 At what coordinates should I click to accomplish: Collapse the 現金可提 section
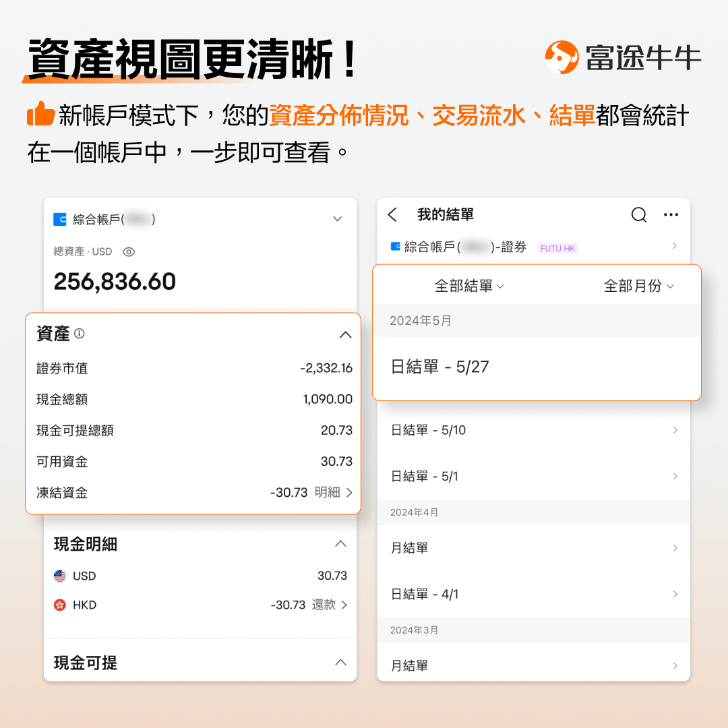point(341,663)
